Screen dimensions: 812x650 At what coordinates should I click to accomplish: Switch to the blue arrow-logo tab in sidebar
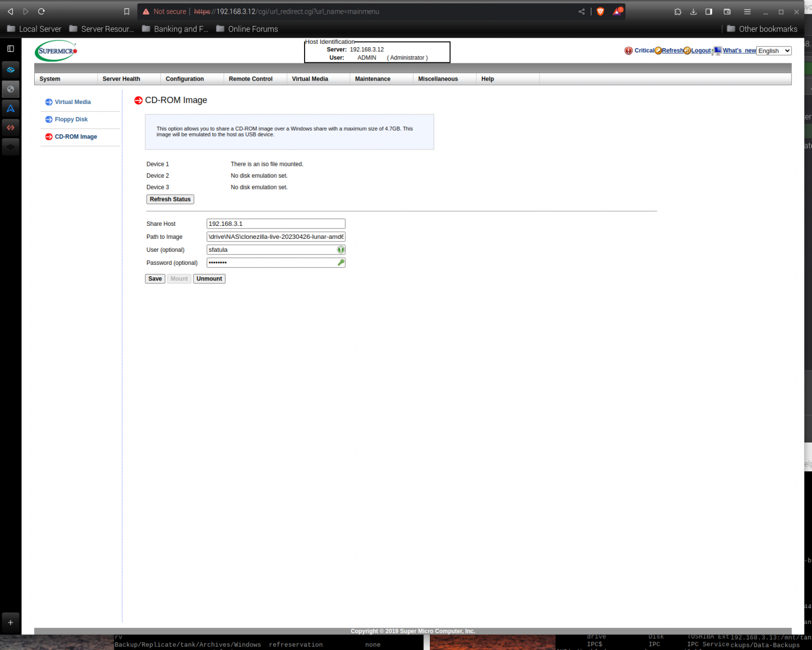pos(10,108)
